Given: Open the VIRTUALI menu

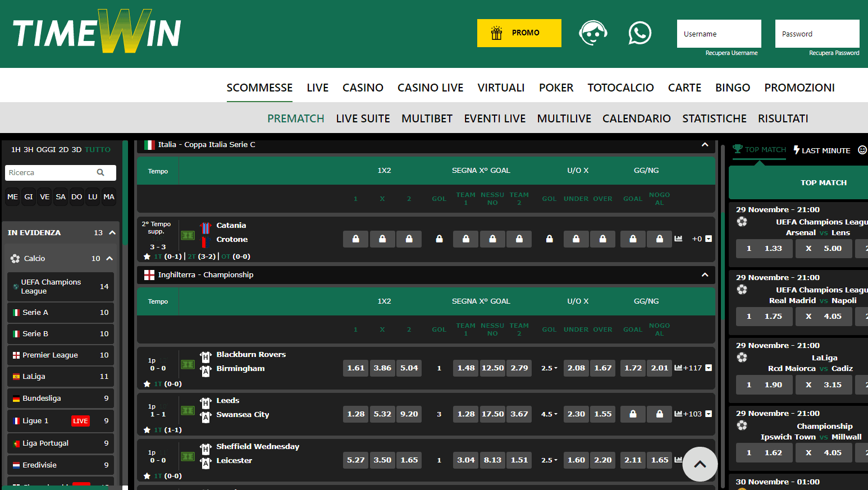Looking at the screenshot, I should coord(501,88).
